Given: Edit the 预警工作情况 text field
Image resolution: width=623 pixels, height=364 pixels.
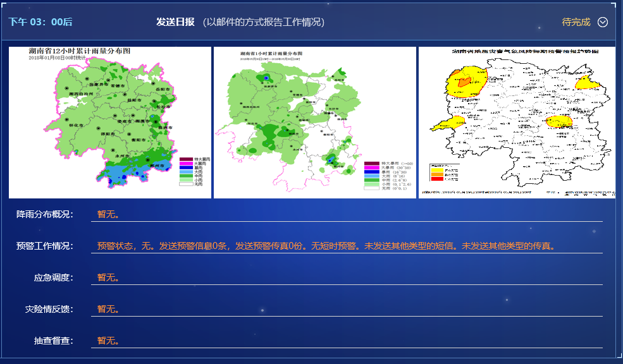Looking at the screenshot, I should [x=348, y=245].
